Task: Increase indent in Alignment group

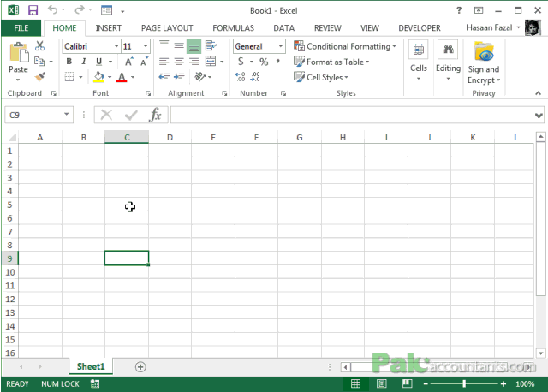Action: pos(179,77)
